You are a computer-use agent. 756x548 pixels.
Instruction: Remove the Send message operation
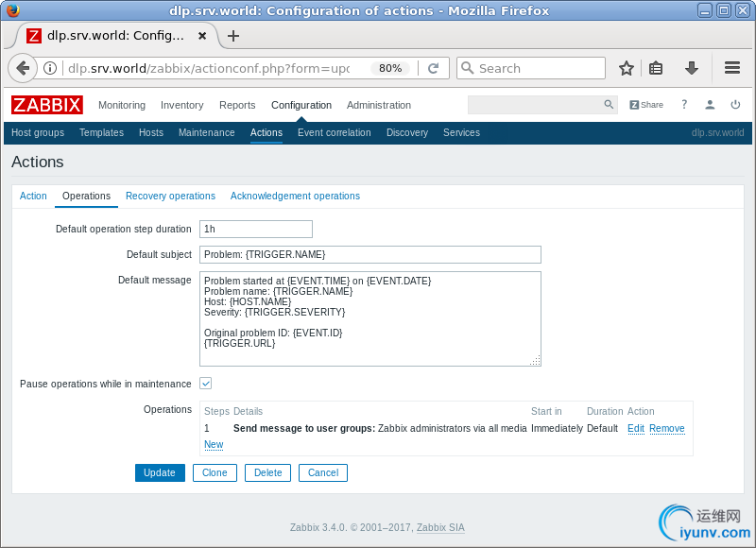tap(666, 428)
